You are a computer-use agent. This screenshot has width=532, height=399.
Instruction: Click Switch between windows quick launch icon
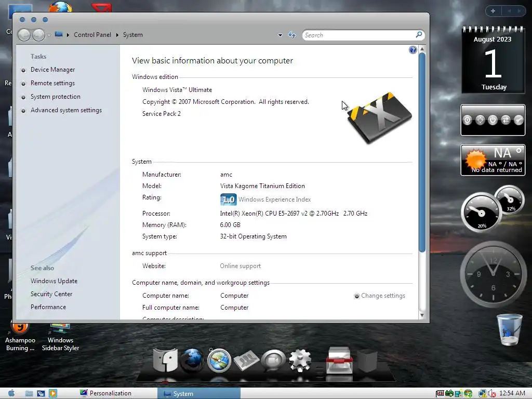pyautogui.click(x=41, y=393)
